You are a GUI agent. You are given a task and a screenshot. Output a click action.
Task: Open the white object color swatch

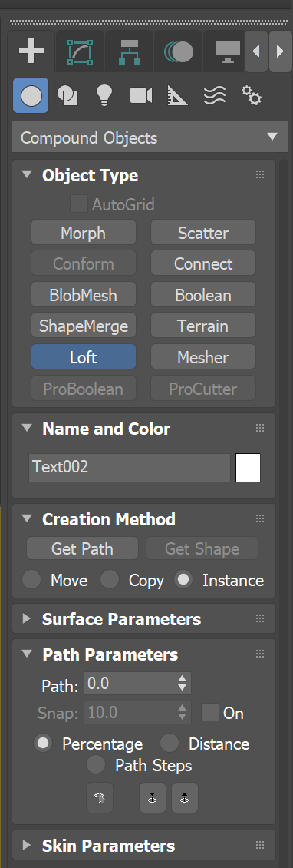(x=249, y=468)
